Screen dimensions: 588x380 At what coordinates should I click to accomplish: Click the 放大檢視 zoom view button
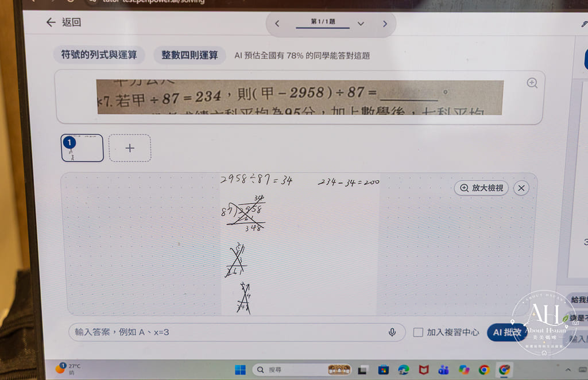click(482, 188)
